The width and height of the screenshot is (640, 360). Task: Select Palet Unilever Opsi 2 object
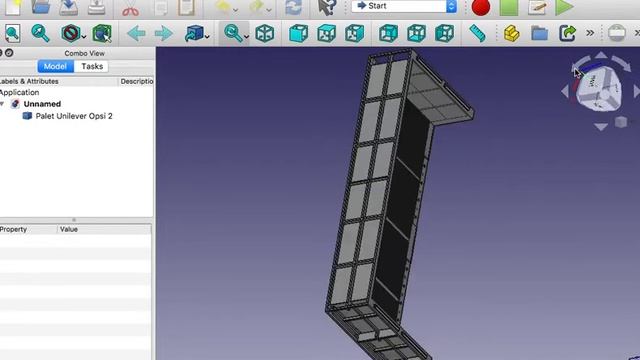(x=74, y=116)
